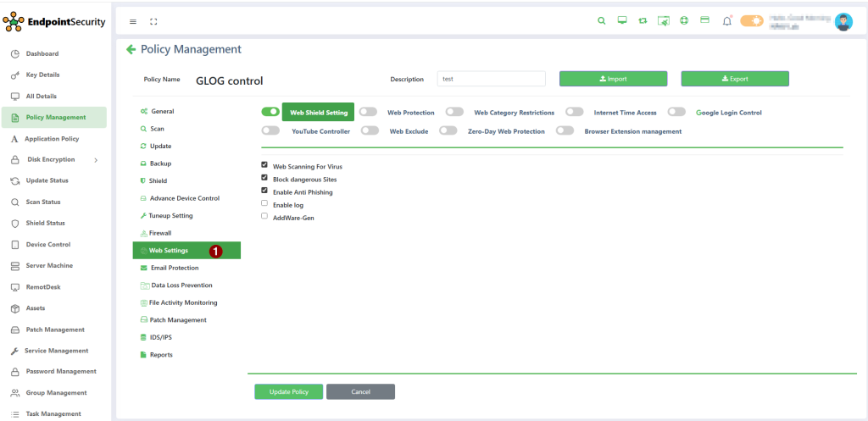Open user profile avatar
Screen dimensions: 868x421
843,22
